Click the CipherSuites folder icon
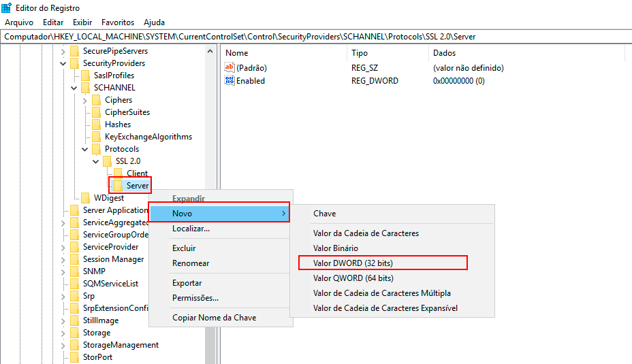Screen dimensions: 632x364 tap(96, 112)
